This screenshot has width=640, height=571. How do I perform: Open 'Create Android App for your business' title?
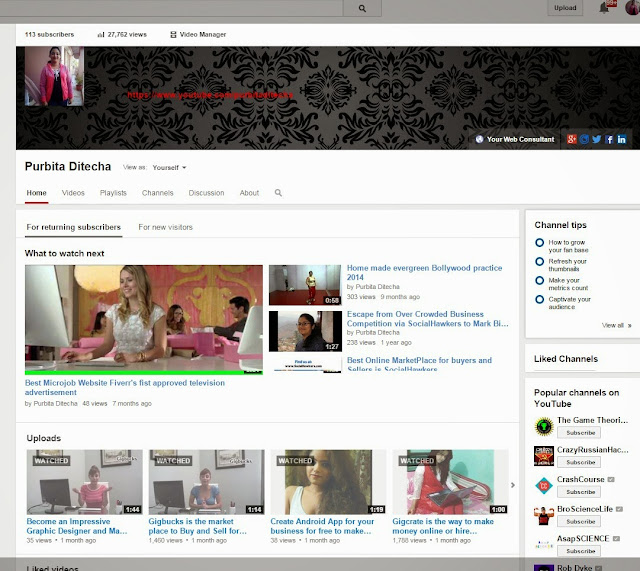coord(322,526)
